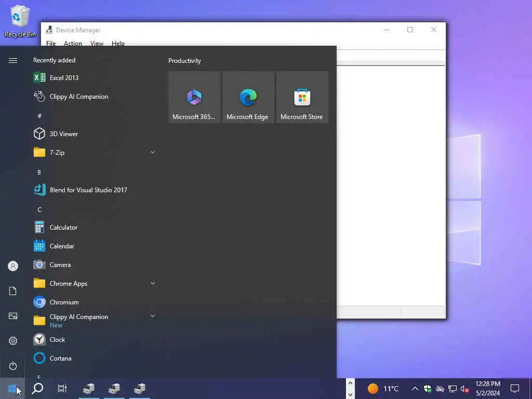Open Settings gear in Start sidebar
The width and height of the screenshot is (532, 399).
13,341
